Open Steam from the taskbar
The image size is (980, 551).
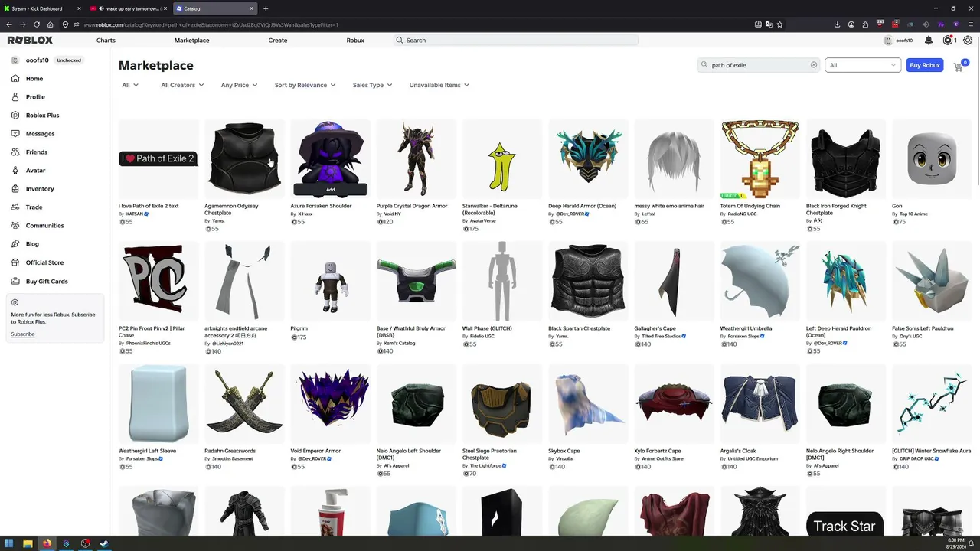tap(104, 544)
